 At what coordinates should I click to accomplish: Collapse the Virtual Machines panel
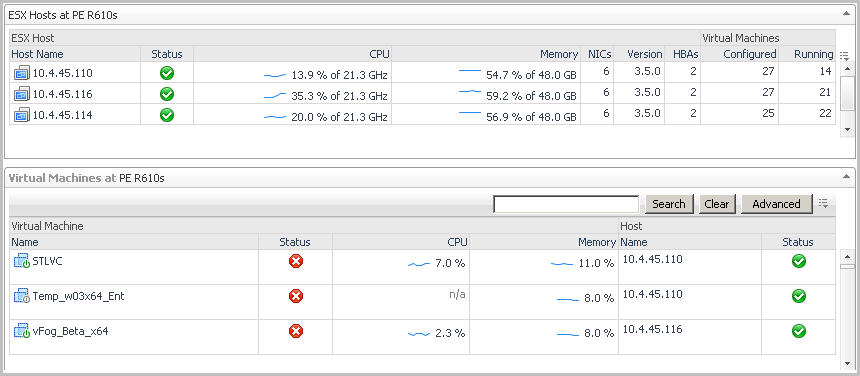tap(846, 176)
